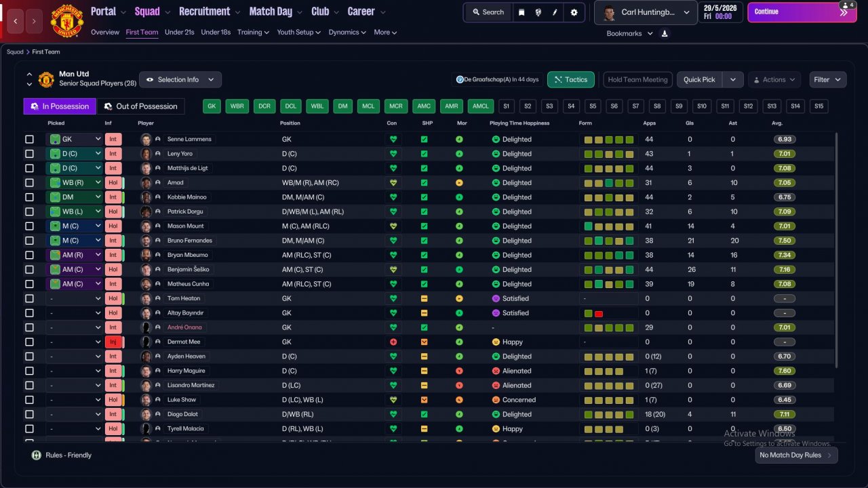Click the squad list vertical scrollbar
The width and height of the screenshot is (868, 488).
pos(836,250)
